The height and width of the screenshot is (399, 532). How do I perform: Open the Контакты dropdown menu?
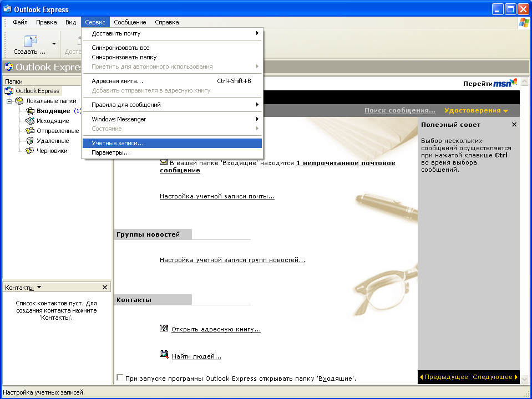39,288
